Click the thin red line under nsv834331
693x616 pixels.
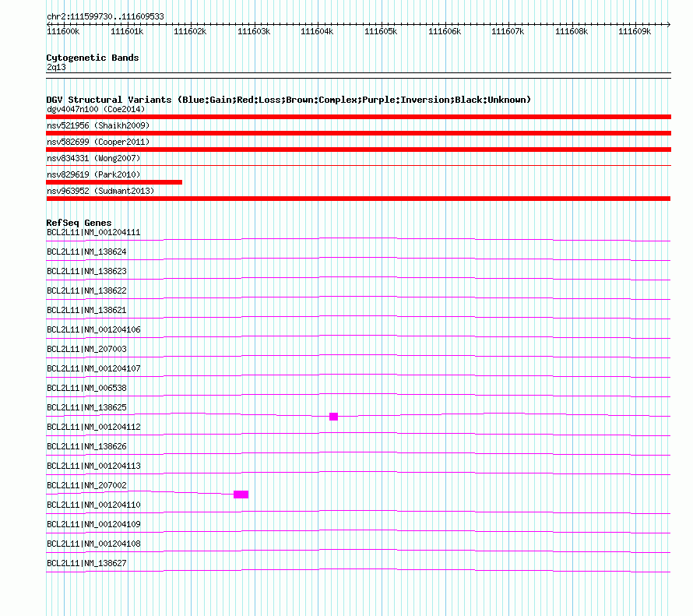358,166
